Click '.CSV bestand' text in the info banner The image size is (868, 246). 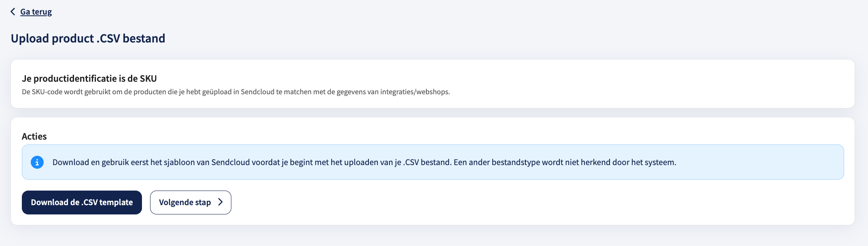pos(427,162)
